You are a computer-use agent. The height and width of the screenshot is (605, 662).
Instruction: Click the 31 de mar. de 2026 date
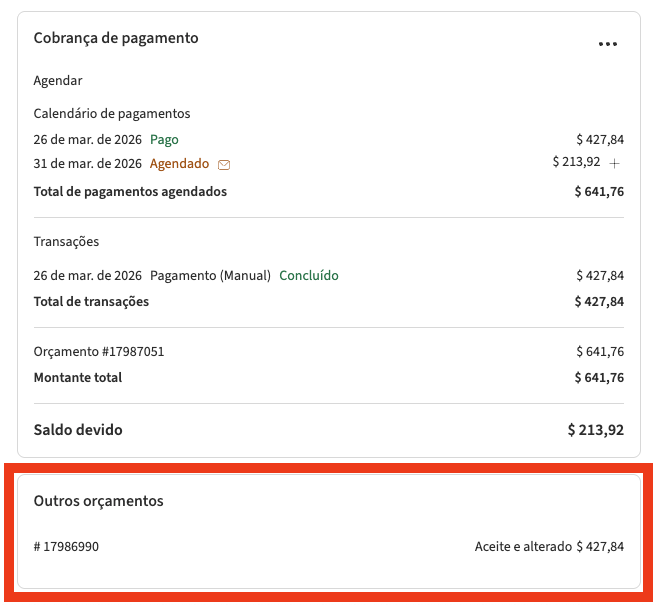[88, 163]
